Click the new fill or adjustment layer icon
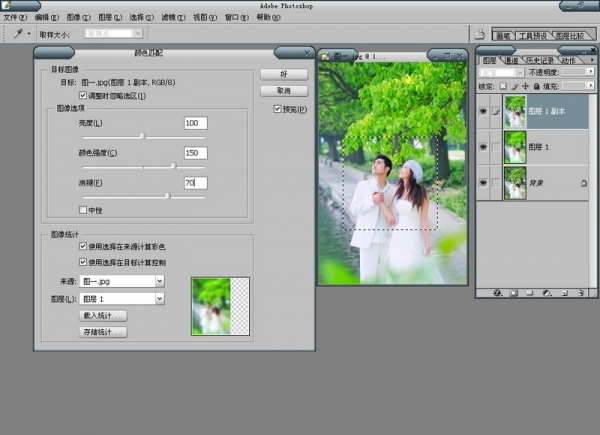 547,293
